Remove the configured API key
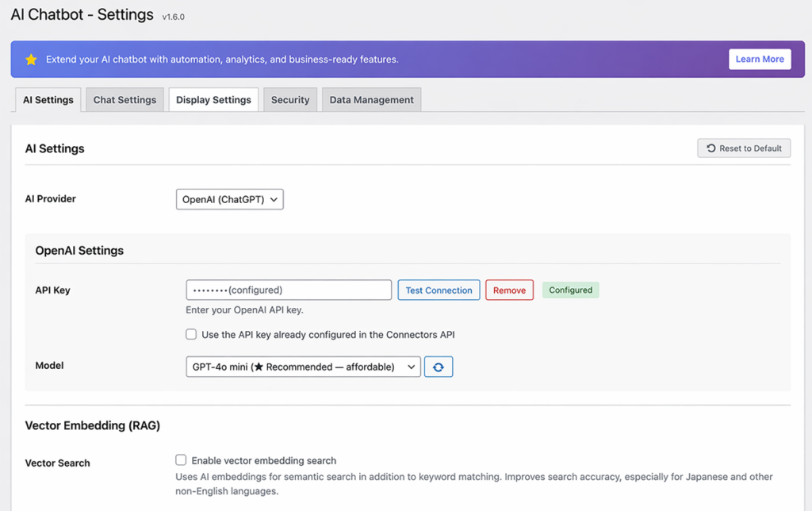The height and width of the screenshot is (511, 812). pos(509,290)
